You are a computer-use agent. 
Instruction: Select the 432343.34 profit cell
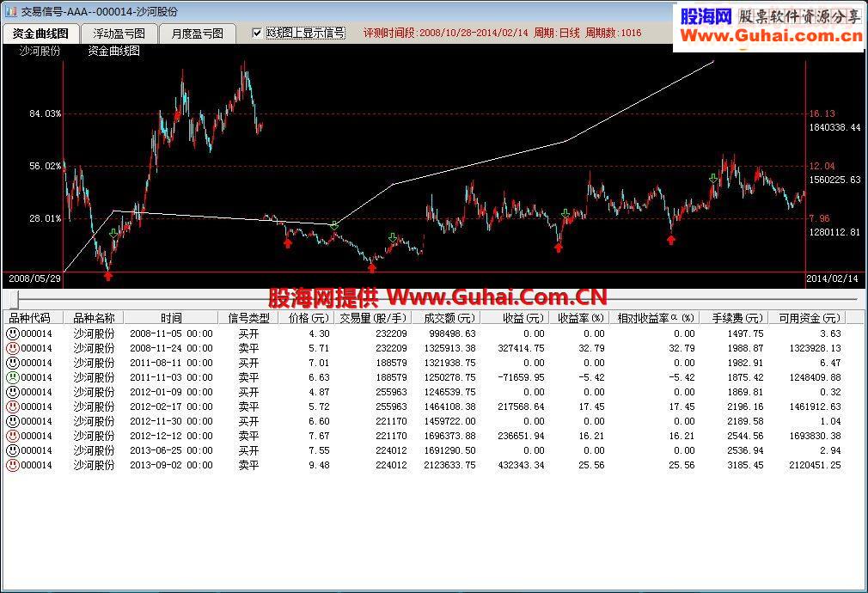click(521, 465)
